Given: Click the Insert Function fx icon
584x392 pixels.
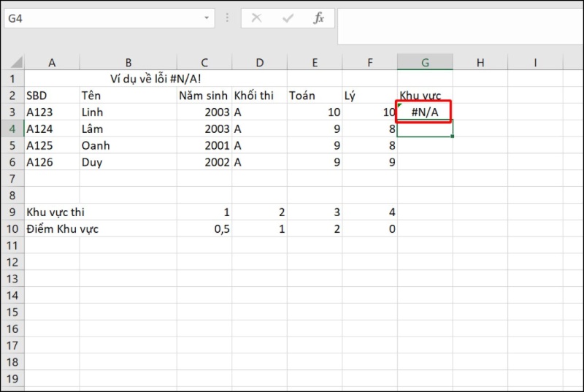Looking at the screenshot, I should (x=318, y=18).
